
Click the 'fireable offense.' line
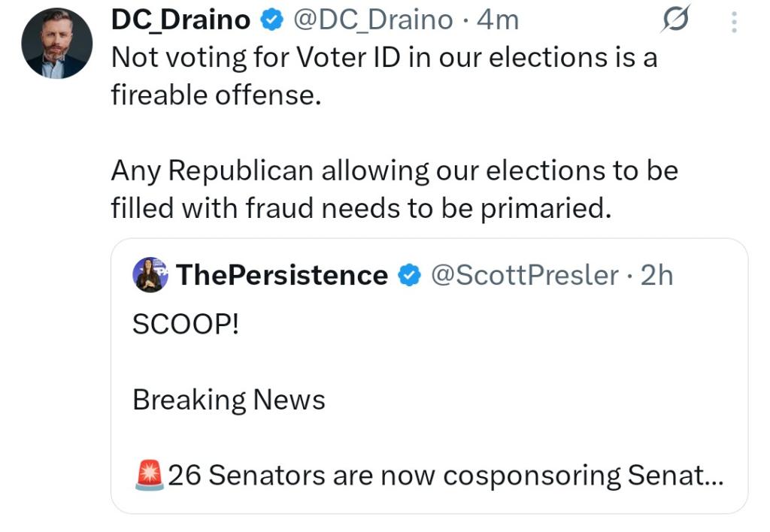pos(216,96)
